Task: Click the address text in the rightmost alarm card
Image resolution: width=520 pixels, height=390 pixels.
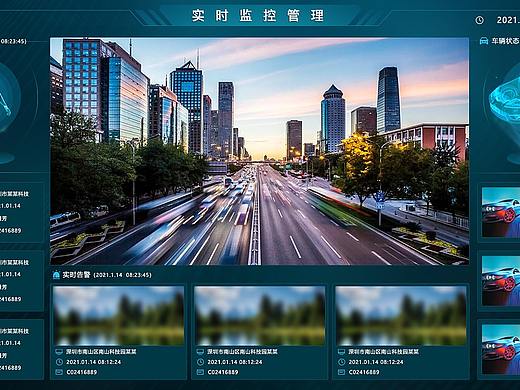Action: 383,351
